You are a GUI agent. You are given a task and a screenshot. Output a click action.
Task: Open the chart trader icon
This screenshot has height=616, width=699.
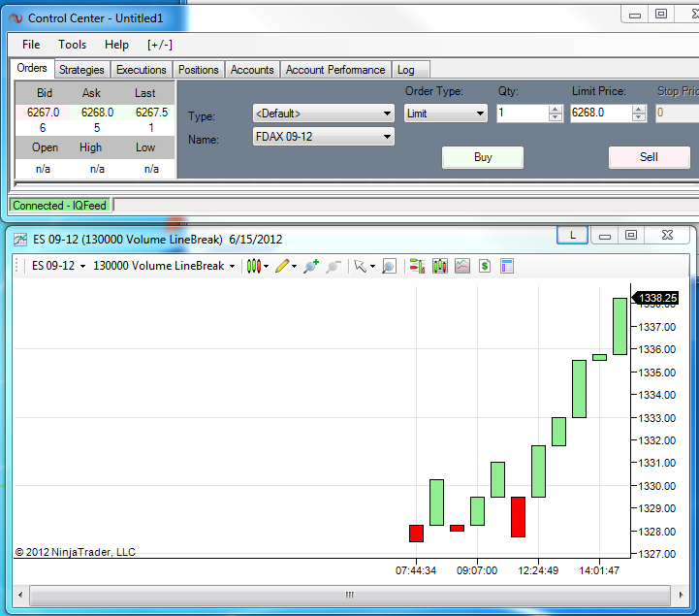(x=417, y=267)
